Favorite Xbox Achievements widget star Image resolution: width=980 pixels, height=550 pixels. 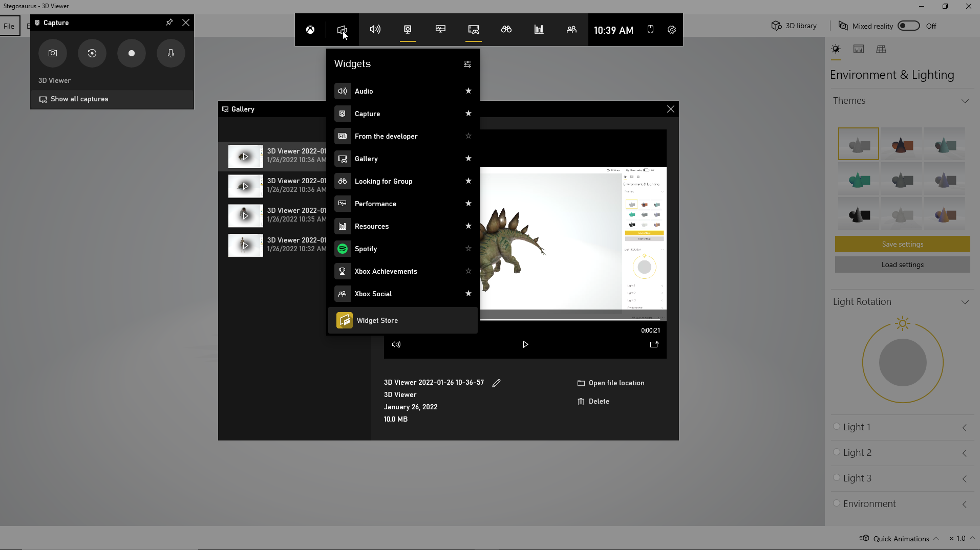[468, 271]
